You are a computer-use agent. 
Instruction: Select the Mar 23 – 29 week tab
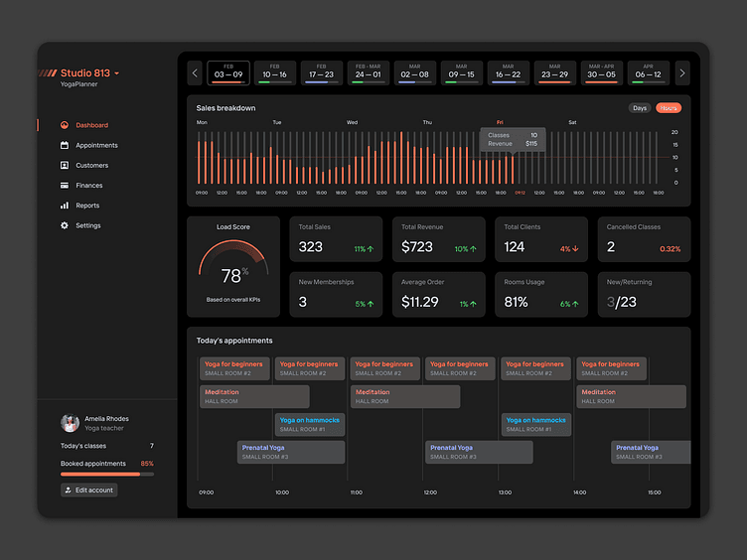click(x=555, y=72)
